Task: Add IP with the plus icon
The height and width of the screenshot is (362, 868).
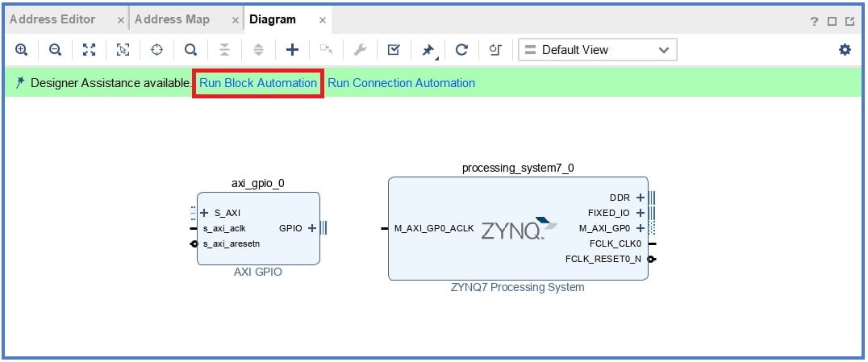Action: [292, 50]
